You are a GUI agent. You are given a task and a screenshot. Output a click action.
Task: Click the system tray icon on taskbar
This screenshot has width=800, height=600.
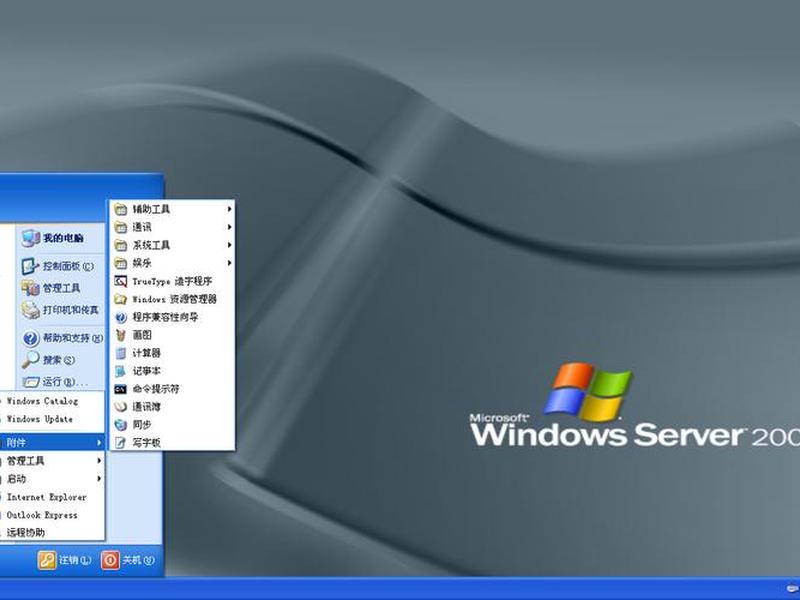792,589
